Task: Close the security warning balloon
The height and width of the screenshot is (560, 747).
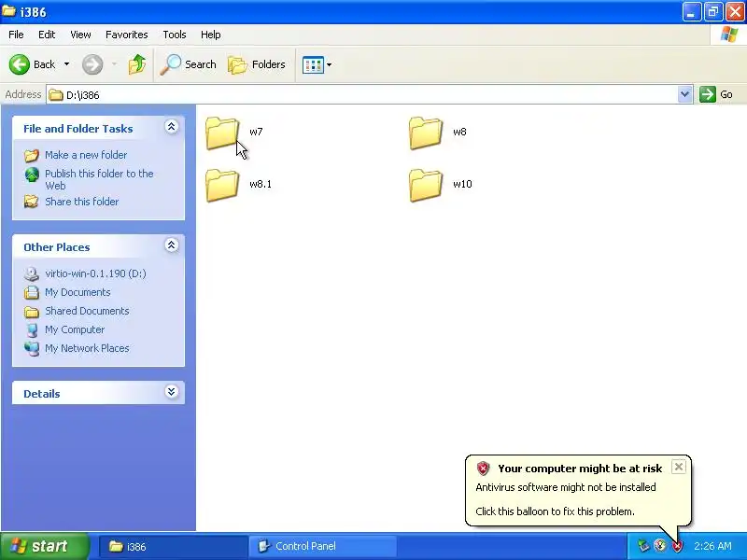Action: [x=679, y=467]
